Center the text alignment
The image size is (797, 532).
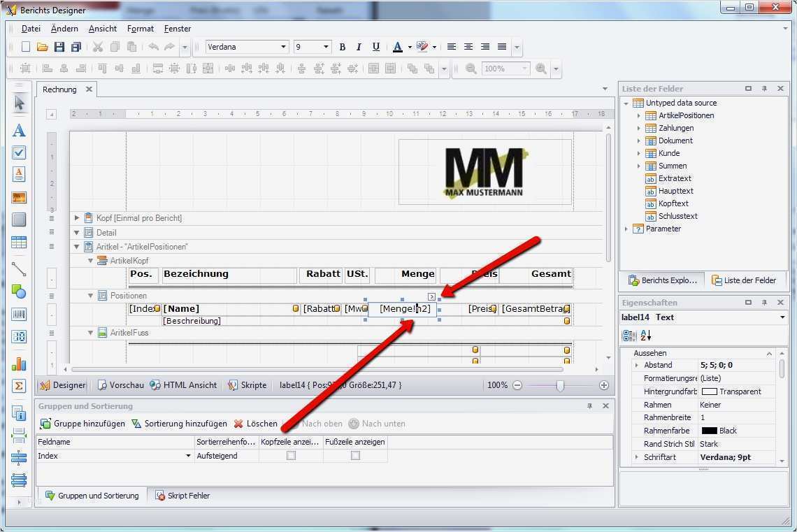click(468, 47)
